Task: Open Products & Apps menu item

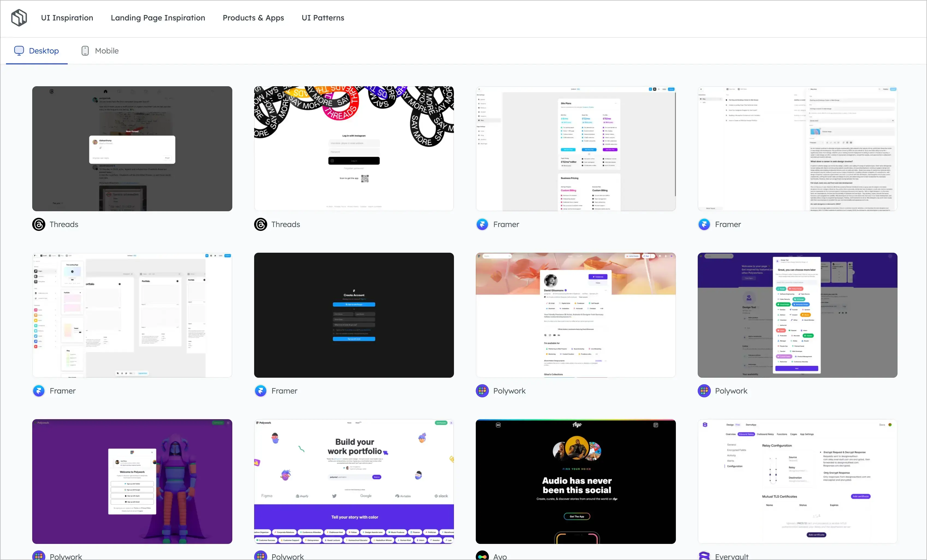Action: click(x=253, y=18)
